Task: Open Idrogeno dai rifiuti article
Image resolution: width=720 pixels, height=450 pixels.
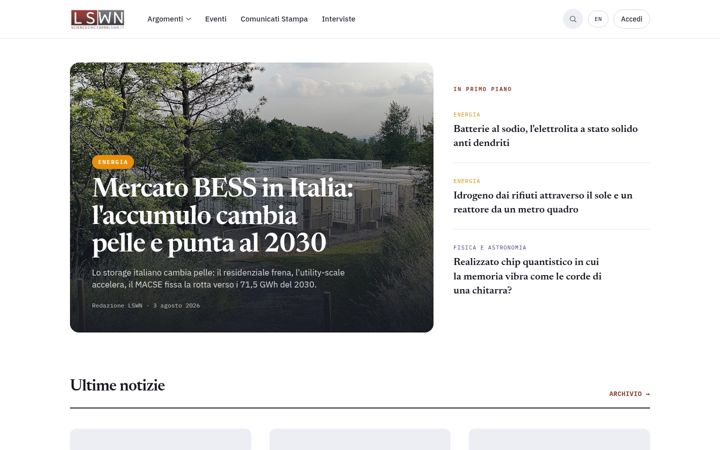Action: (x=543, y=202)
